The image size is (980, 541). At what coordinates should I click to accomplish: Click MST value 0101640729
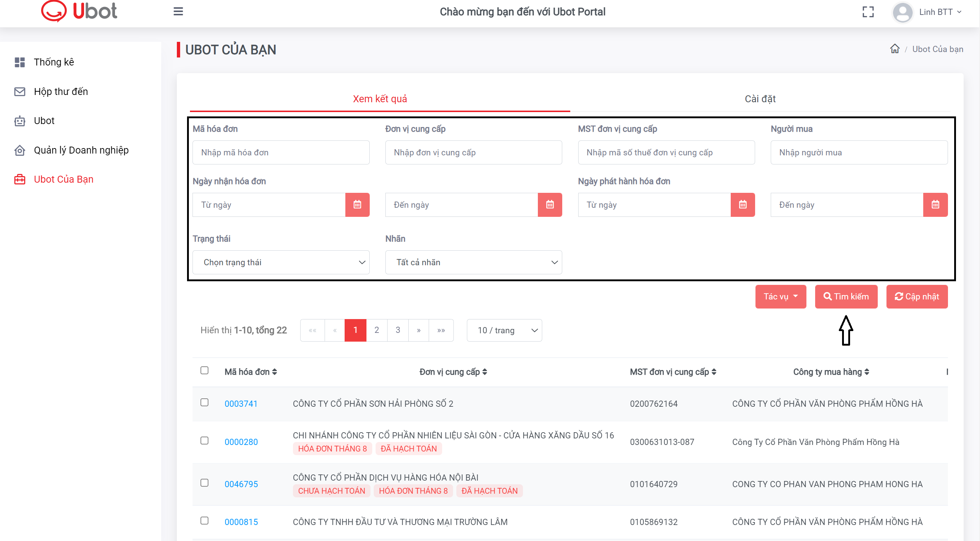654,484
